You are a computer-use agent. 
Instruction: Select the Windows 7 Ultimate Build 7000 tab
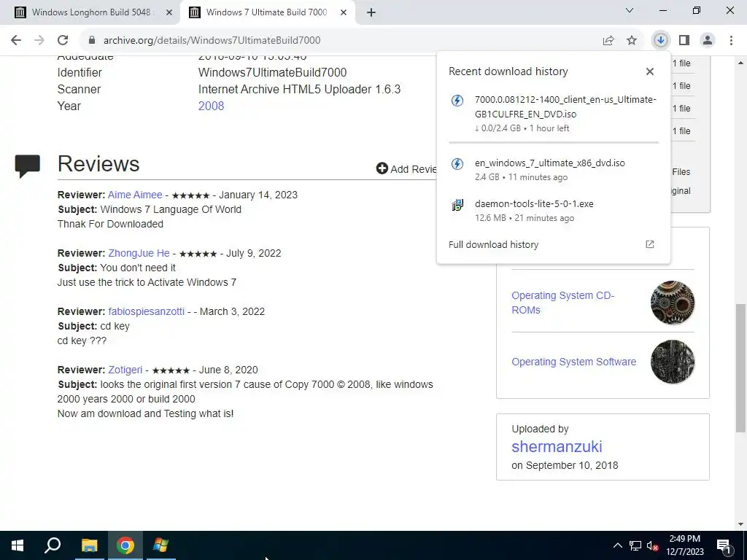tap(267, 12)
